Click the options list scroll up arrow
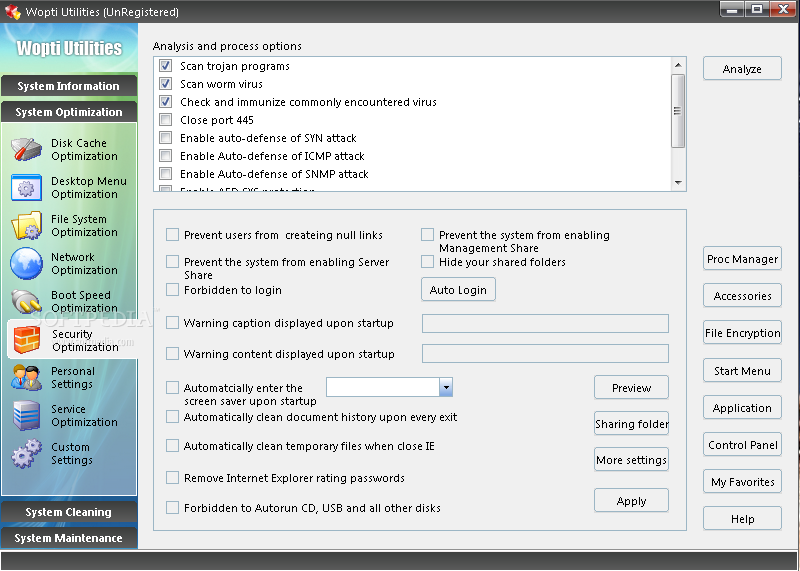 tap(678, 65)
